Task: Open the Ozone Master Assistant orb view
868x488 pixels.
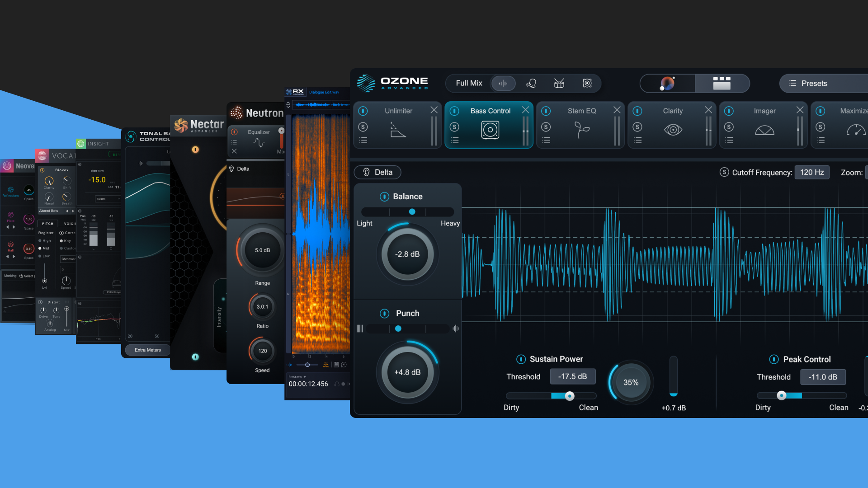Action: click(x=667, y=83)
